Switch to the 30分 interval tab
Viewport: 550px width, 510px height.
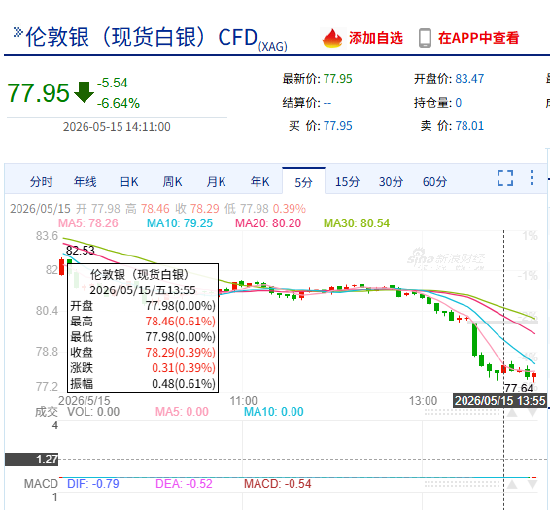(x=391, y=182)
